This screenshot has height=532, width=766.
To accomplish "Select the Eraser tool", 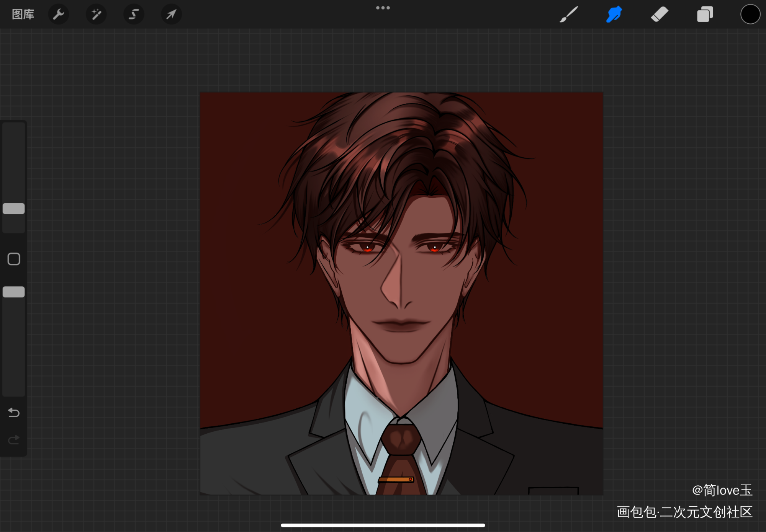I will pos(660,15).
